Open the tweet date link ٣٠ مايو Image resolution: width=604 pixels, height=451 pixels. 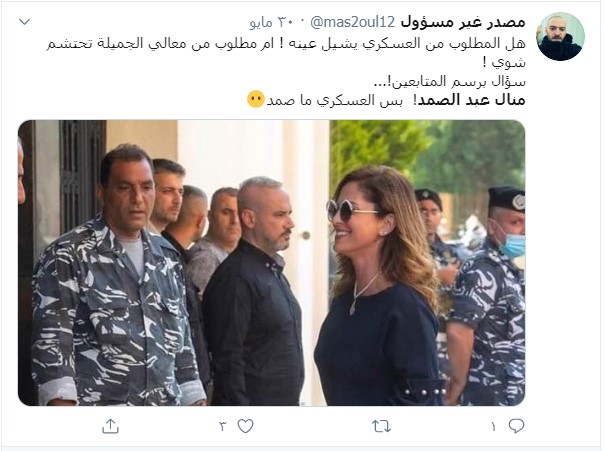pos(272,22)
